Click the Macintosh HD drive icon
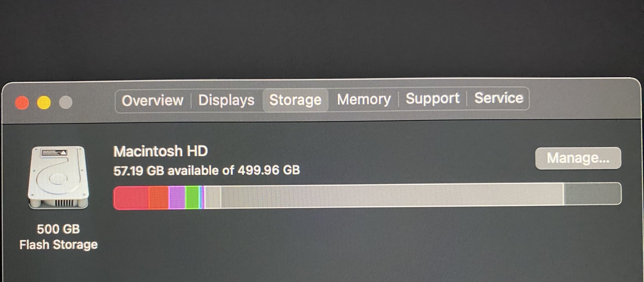Viewport: 644px width, 282px height. (58, 177)
